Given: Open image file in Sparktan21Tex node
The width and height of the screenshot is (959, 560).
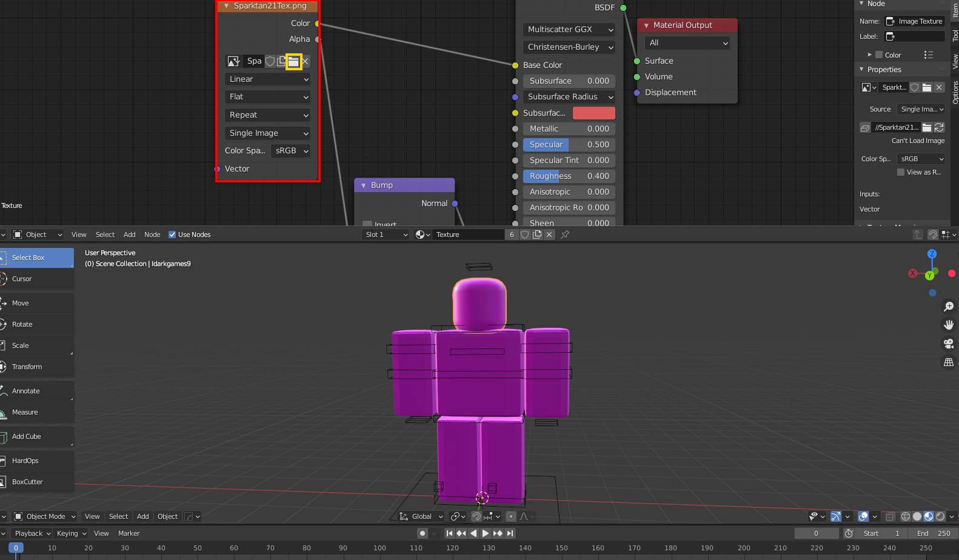Looking at the screenshot, I should pyautogui.click(x=293, y=61).
